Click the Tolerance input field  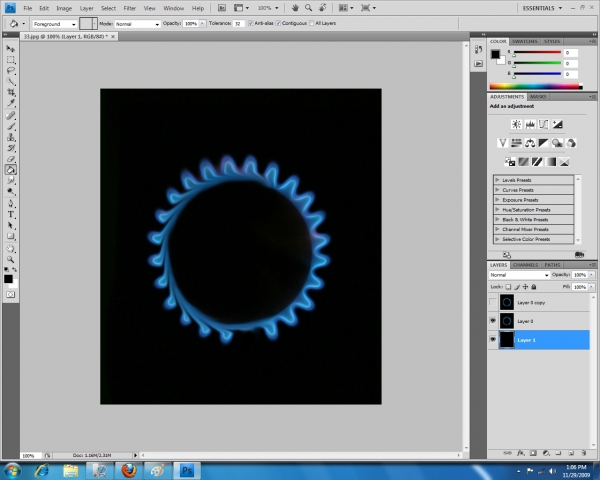tap(238, 24)
